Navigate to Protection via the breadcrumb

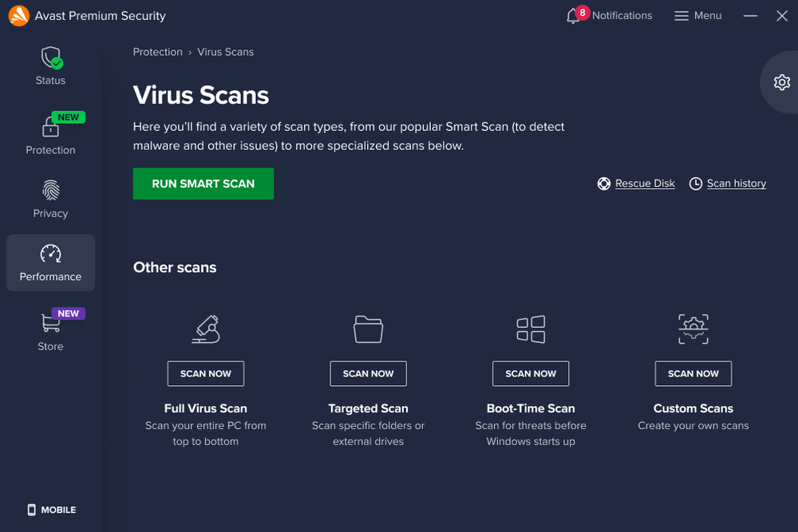pyautogui.click(x=157, y=51)
